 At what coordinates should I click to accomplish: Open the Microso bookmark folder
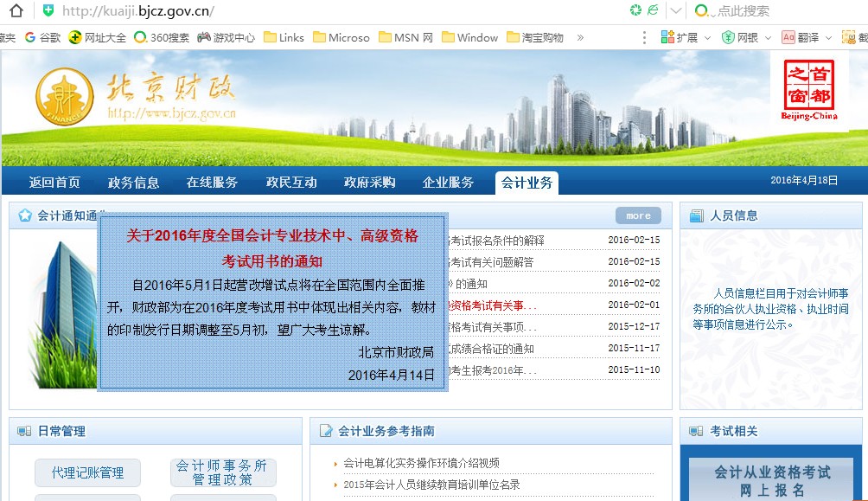pyautogui.click(x=341, y=38)
